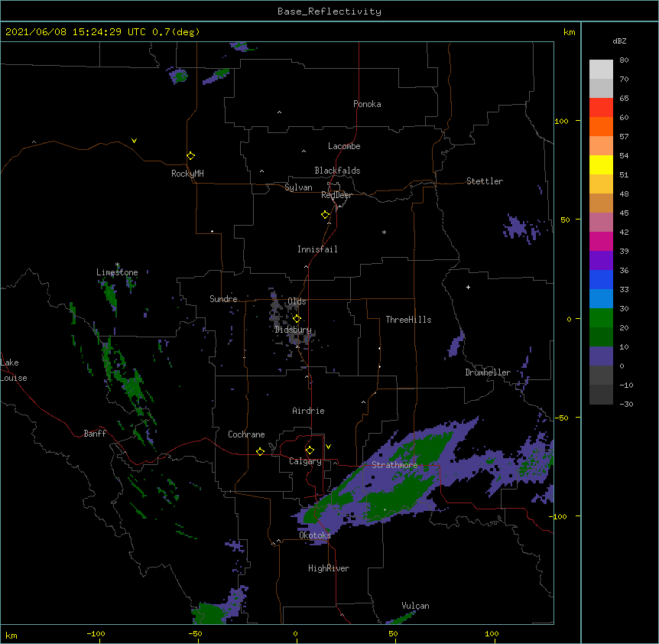
Task: Select the Didsbury city label
Action: (x=294, y=330)
